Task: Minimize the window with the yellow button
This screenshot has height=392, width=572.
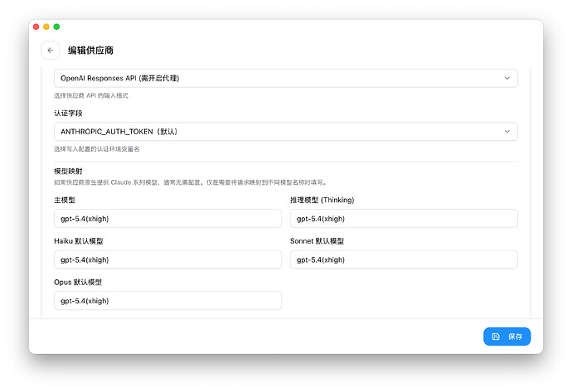Action: click(46, 27)
